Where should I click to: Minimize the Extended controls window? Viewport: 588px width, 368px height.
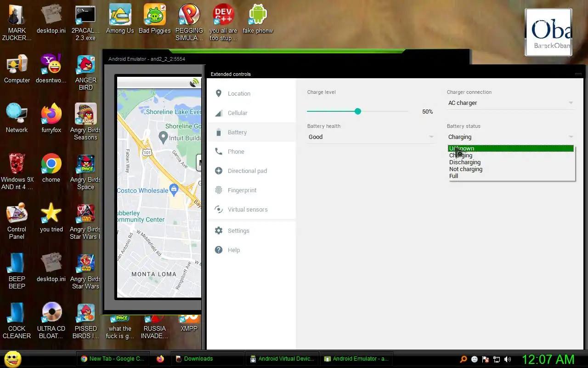point(578,74)
